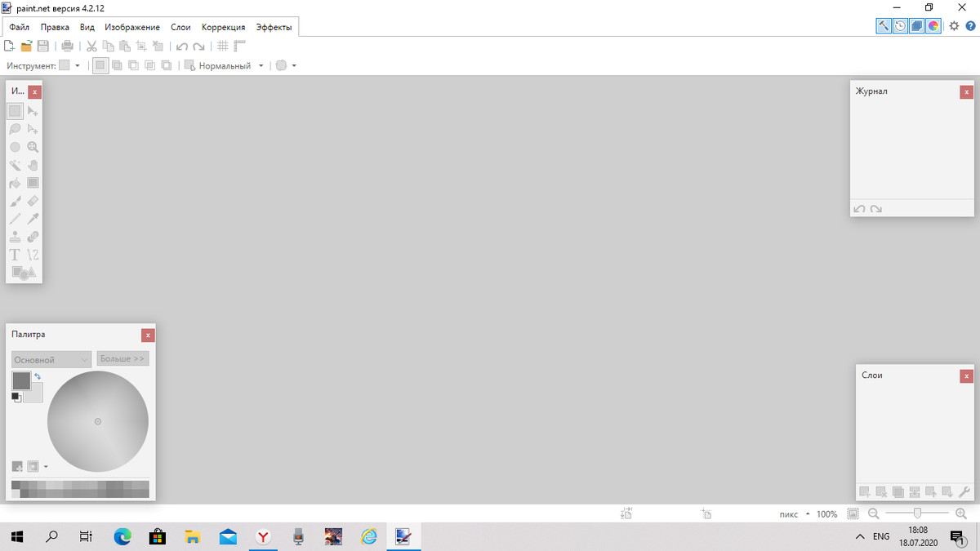Select the Pencil tool

click(x=15, y=219)
